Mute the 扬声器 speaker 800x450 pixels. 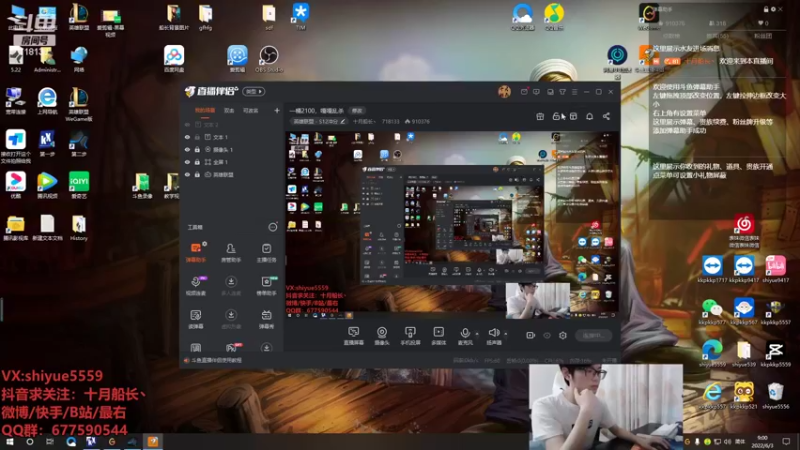pos(493,336)
